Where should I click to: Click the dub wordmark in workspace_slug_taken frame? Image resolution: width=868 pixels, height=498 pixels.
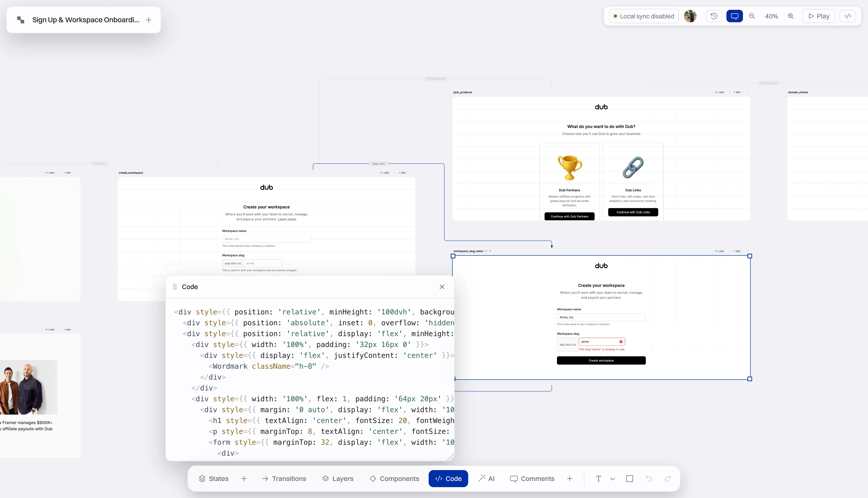click(601, 266)
